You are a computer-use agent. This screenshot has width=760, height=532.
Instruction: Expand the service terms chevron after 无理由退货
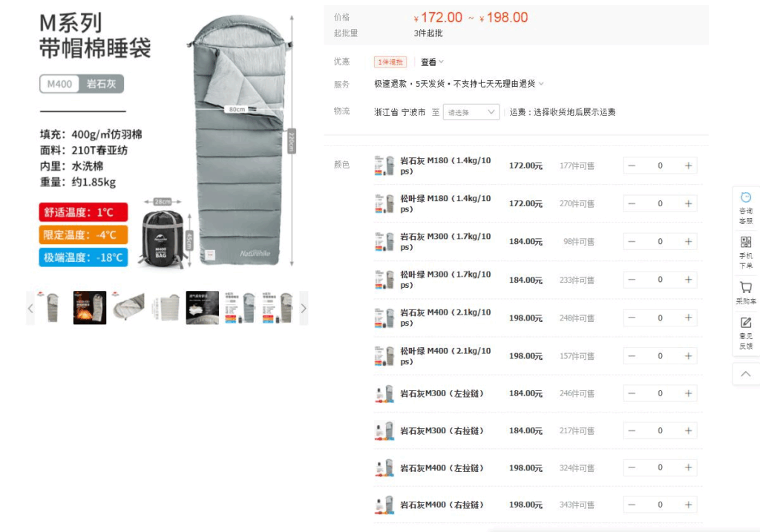tap(541, 84)
